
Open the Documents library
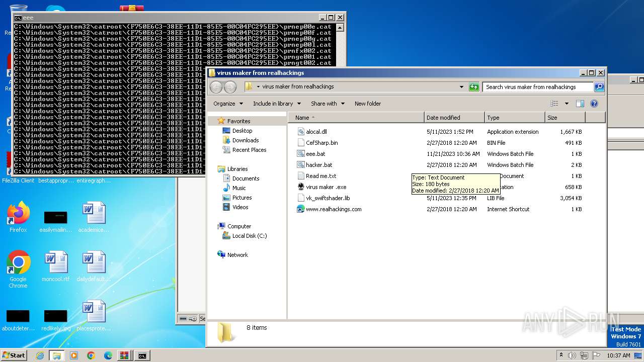click(246, 178)
